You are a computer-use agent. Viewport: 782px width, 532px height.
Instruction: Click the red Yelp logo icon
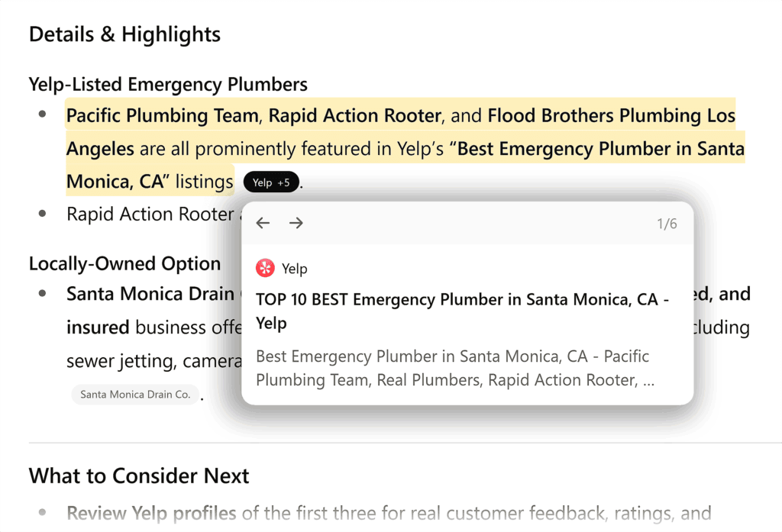coord(266,269)
